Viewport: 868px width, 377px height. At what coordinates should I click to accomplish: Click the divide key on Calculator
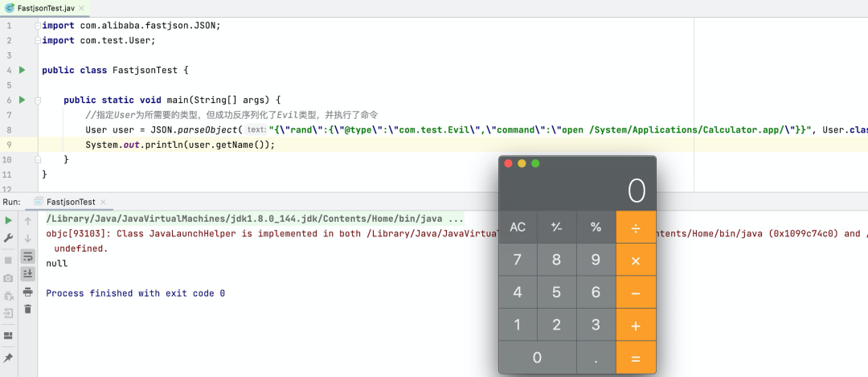pyautogui.click(x=636, y=227)
